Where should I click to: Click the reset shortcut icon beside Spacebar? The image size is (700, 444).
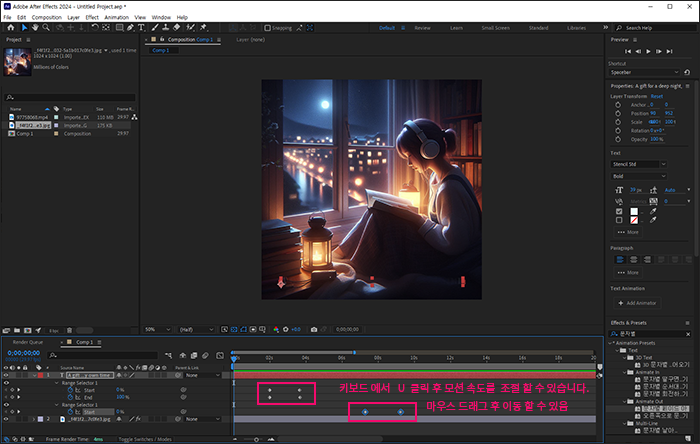coord(687,72)
